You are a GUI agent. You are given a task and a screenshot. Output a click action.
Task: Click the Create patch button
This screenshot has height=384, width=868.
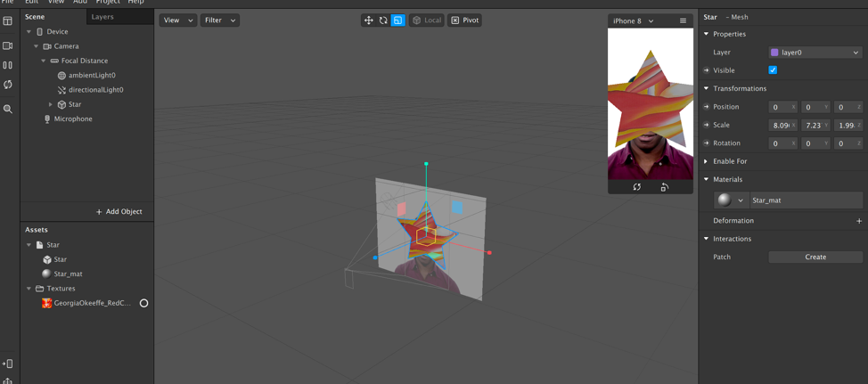815,257
